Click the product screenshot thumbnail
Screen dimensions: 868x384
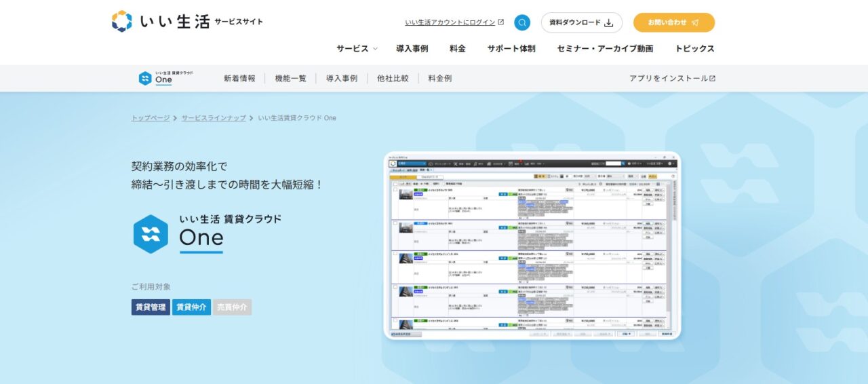point(532,245)
